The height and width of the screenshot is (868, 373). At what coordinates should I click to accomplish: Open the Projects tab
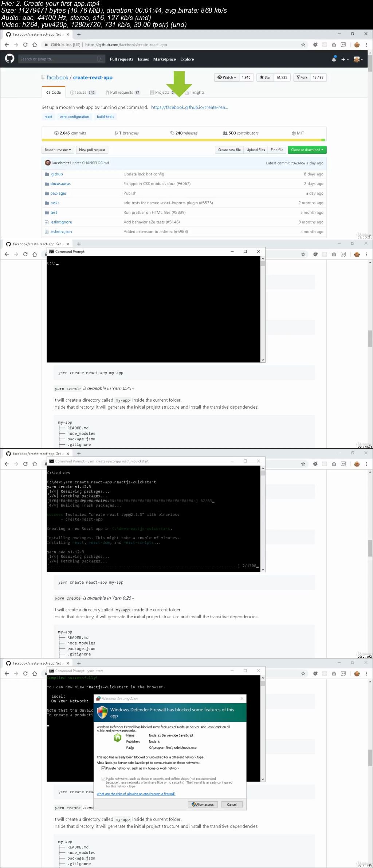tap(162, 93)
